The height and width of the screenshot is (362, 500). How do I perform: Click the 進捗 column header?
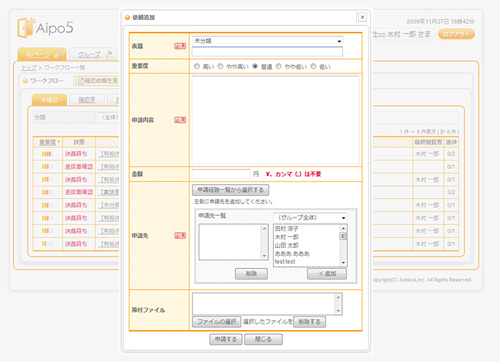coord(451,142)
